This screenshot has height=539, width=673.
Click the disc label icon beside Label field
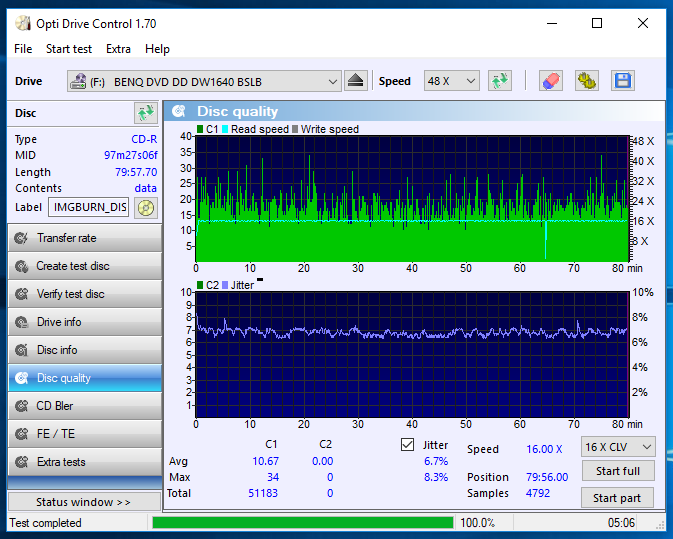tap(146, 208)
